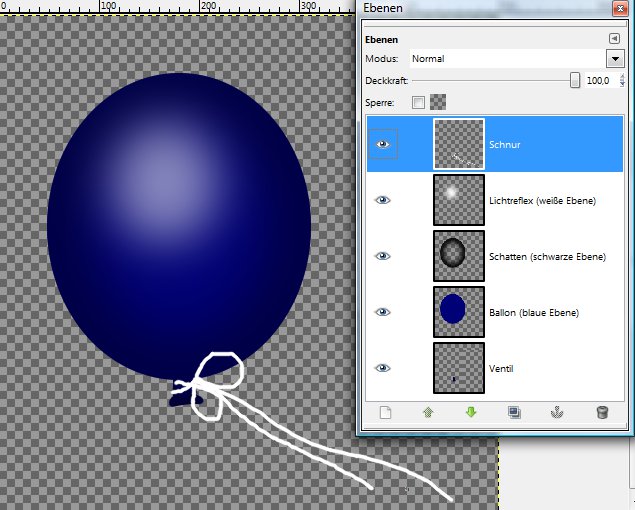The width and height of the screenshot is (635, 510).
Task: Anchor the floating layer
Action: pos(557,411)
